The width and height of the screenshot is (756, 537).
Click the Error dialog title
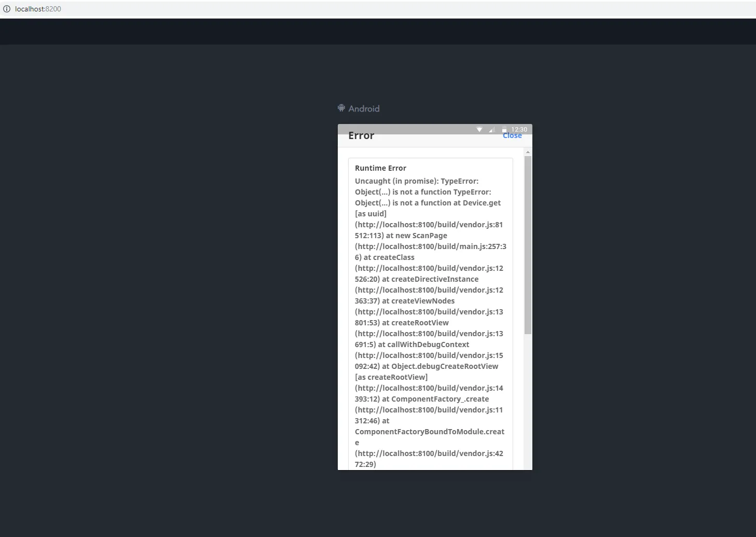click(361, 135)
